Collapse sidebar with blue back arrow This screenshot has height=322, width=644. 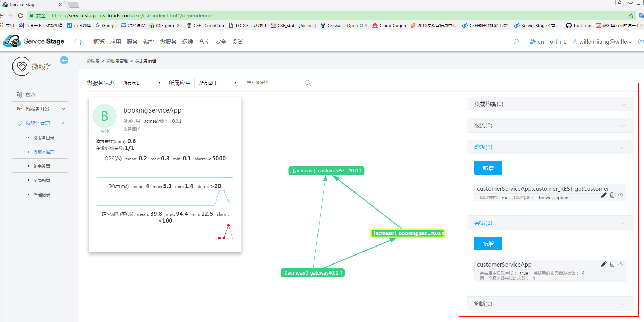click(x=64, y=60)
